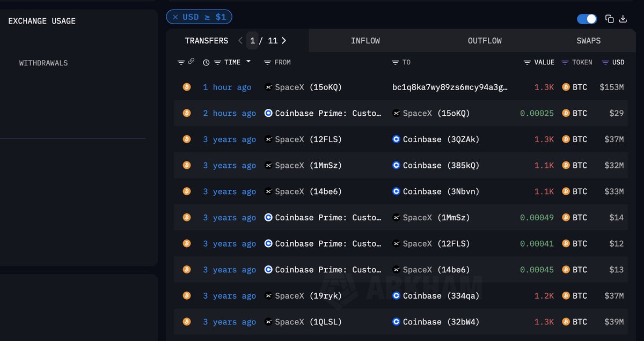This screenshot has width=644, height=341.
Task: Toggle the blue switch above the table
Action: coord(587,19)
